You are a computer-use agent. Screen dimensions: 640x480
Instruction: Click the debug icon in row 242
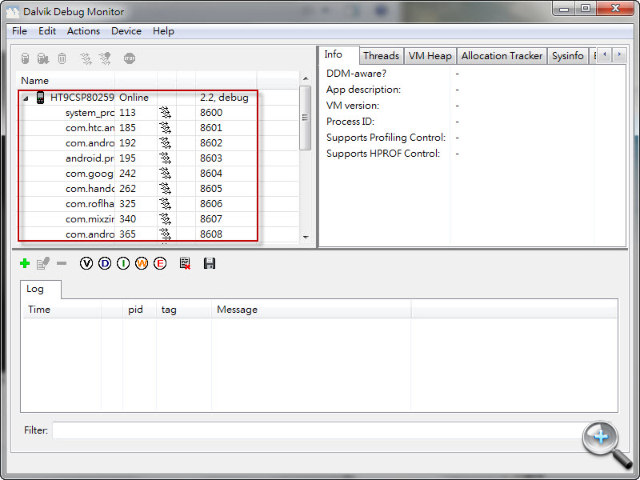(x=165, y=173)
